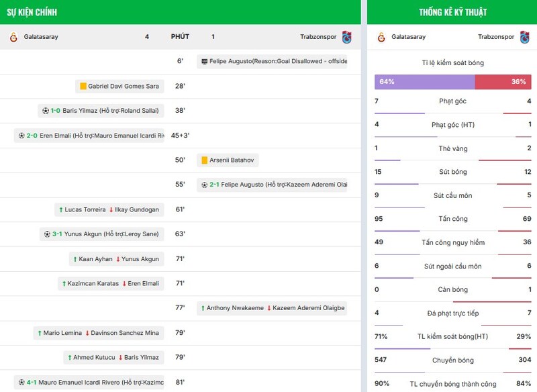Click goal ball icon for 2-1 Felipe Augusto

point(204,185)
